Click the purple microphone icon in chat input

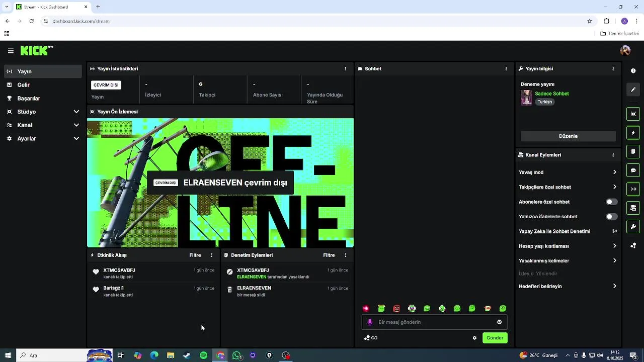coord(370,322)
